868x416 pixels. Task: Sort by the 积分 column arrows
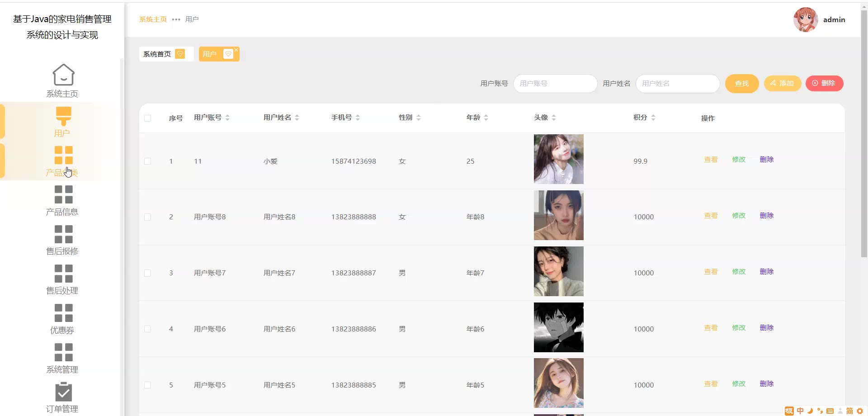653,118
